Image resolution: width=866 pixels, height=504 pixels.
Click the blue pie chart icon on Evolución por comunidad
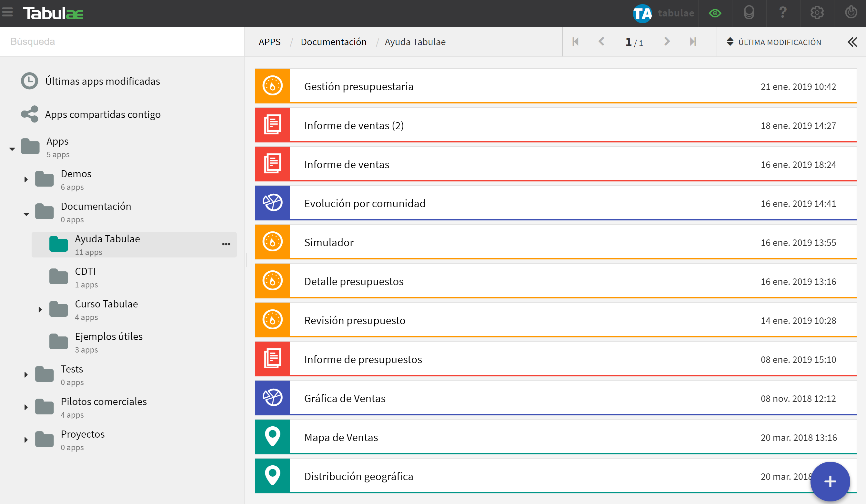click(x=273, y=203)
